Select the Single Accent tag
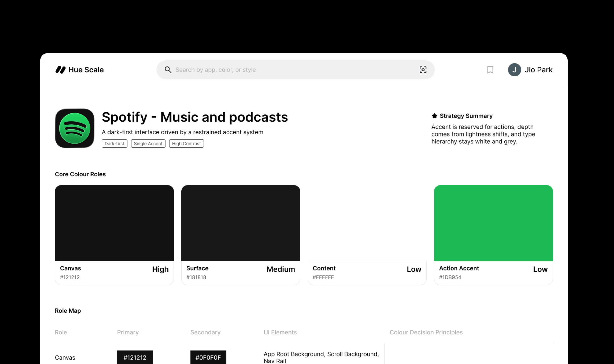Image resolution: width=614 pixels, height=364 pixels. coord(148,144)
